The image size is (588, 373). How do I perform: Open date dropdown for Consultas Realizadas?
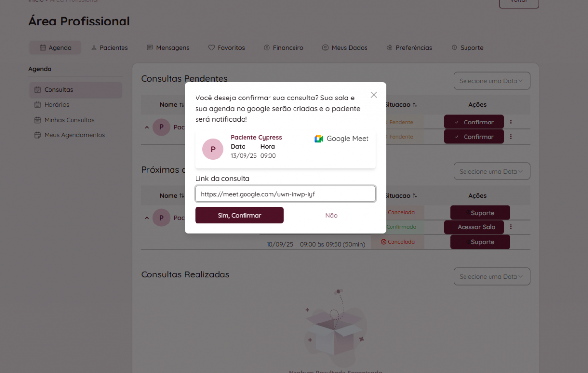coord(491,276)
